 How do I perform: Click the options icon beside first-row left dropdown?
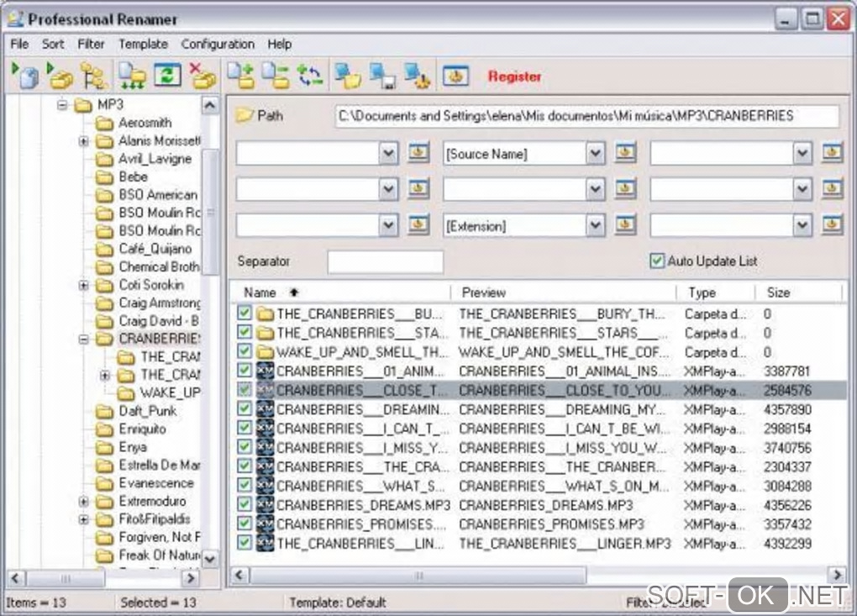tap(418, 152)
